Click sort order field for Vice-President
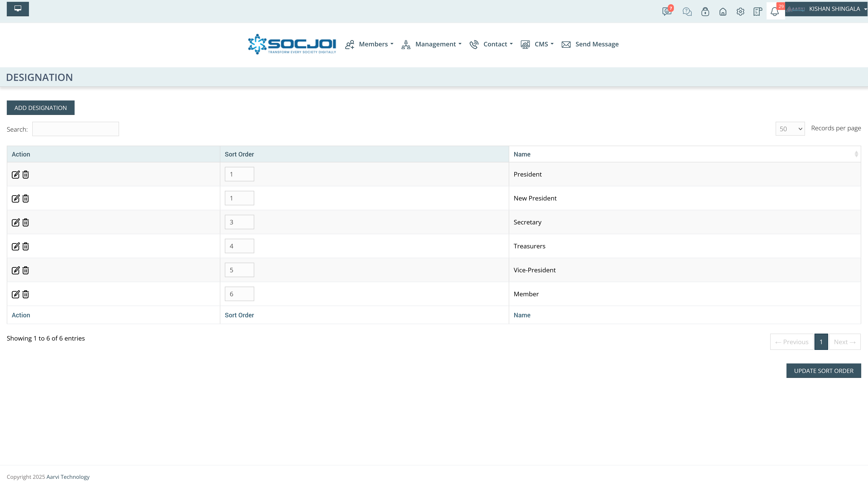 tap(239, 270)
